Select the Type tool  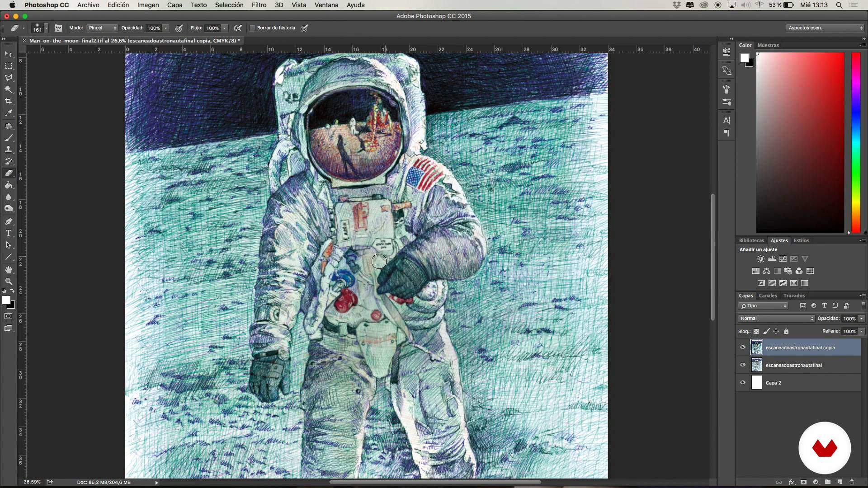click(x=9, y=233)
